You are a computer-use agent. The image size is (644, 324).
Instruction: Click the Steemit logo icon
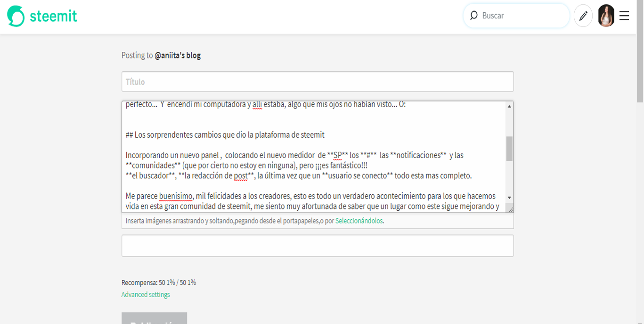pos(16,16)
